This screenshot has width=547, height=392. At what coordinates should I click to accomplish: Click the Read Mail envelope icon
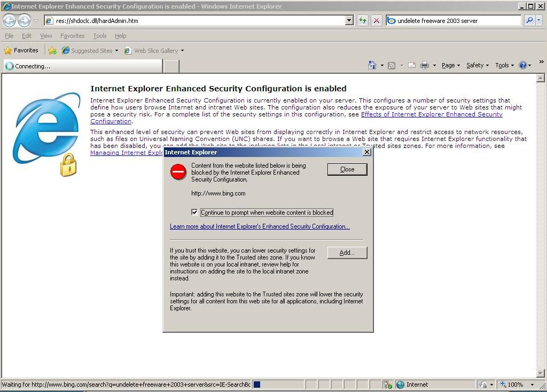[412, 65]
